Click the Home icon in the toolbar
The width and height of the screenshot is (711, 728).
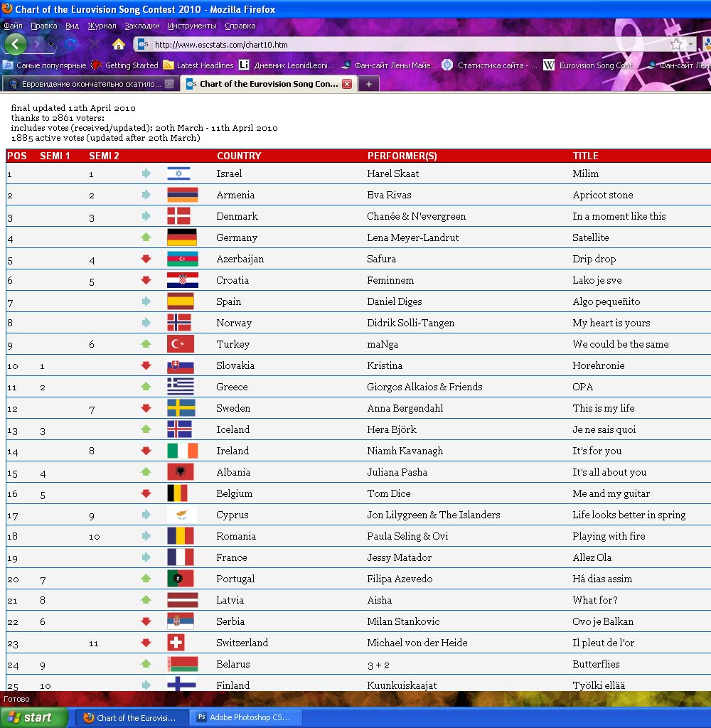point(119,44)
